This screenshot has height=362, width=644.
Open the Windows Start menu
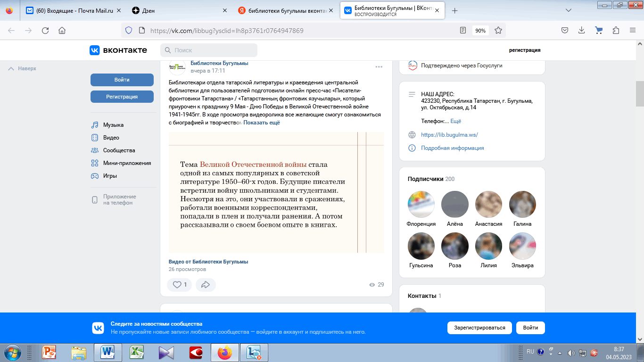pyautogui.click(x=12, y=353)
